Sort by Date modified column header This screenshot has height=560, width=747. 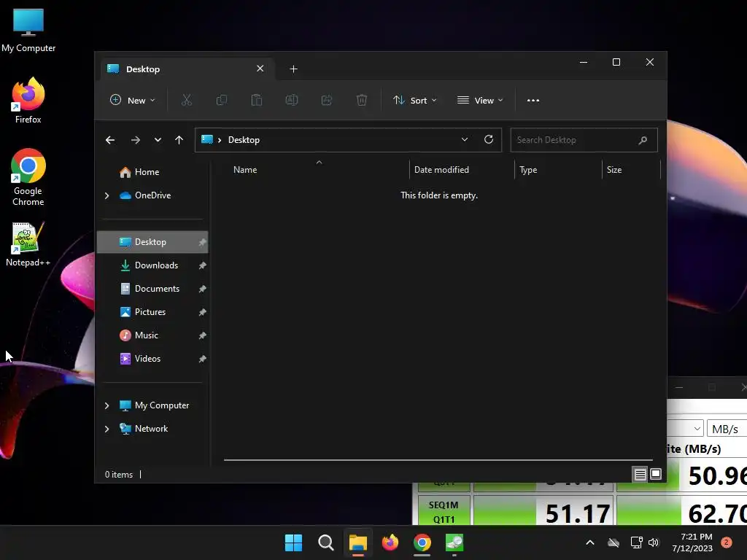point(462,169)
